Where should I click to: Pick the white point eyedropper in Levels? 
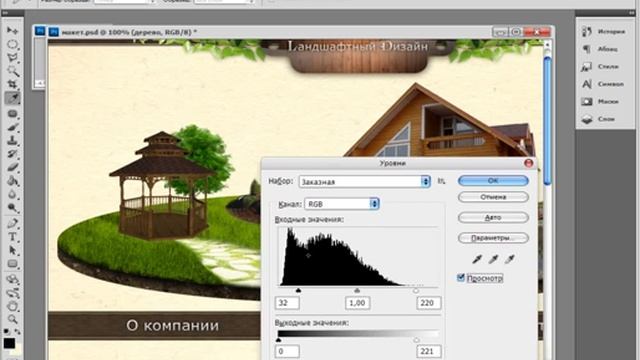pos(509,259)
